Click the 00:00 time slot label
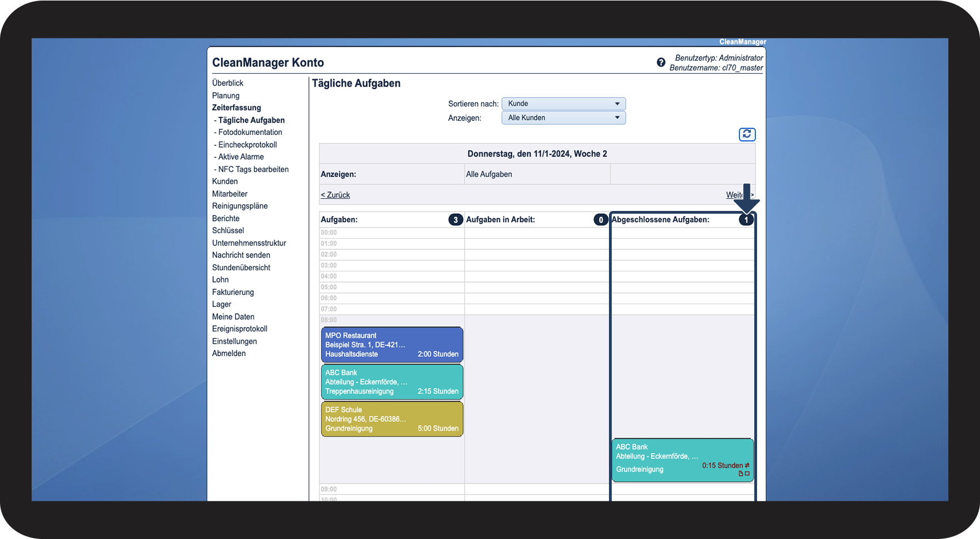 329,233
